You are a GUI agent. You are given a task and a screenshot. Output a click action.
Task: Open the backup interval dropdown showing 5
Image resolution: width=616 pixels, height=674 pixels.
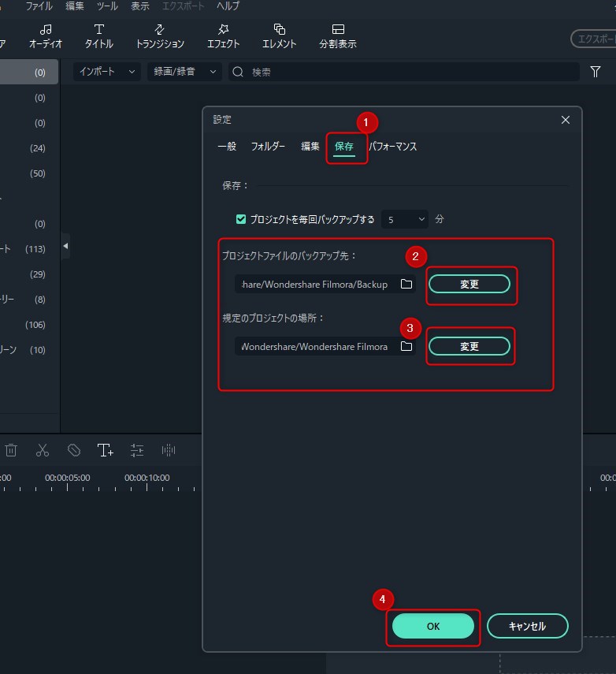(x=406, y=219)
